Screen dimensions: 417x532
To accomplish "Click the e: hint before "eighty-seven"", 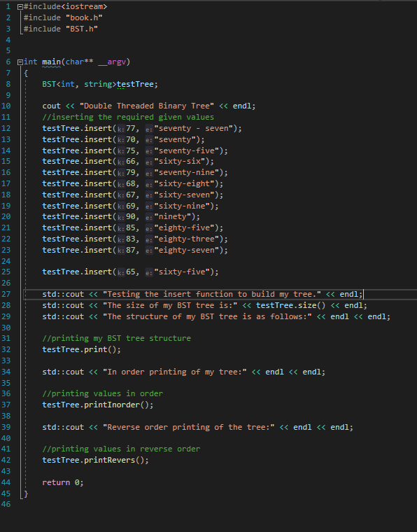I will 149,251.
